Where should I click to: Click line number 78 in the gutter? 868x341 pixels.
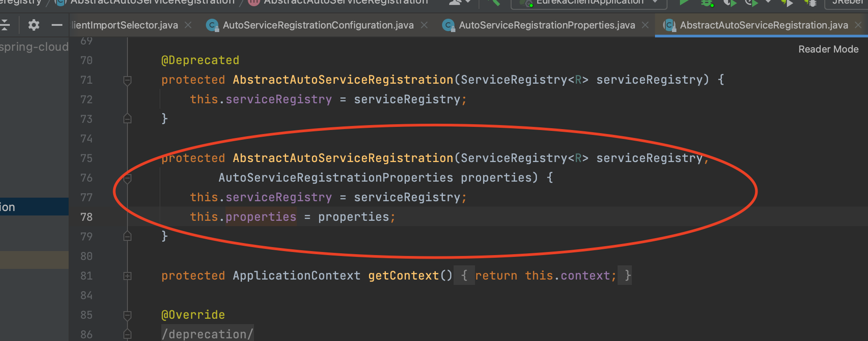(86, 217)
